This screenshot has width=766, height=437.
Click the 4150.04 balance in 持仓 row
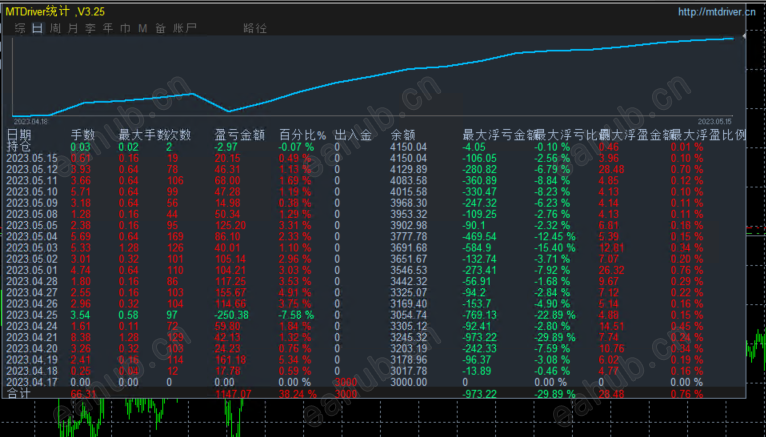[408, 146]
